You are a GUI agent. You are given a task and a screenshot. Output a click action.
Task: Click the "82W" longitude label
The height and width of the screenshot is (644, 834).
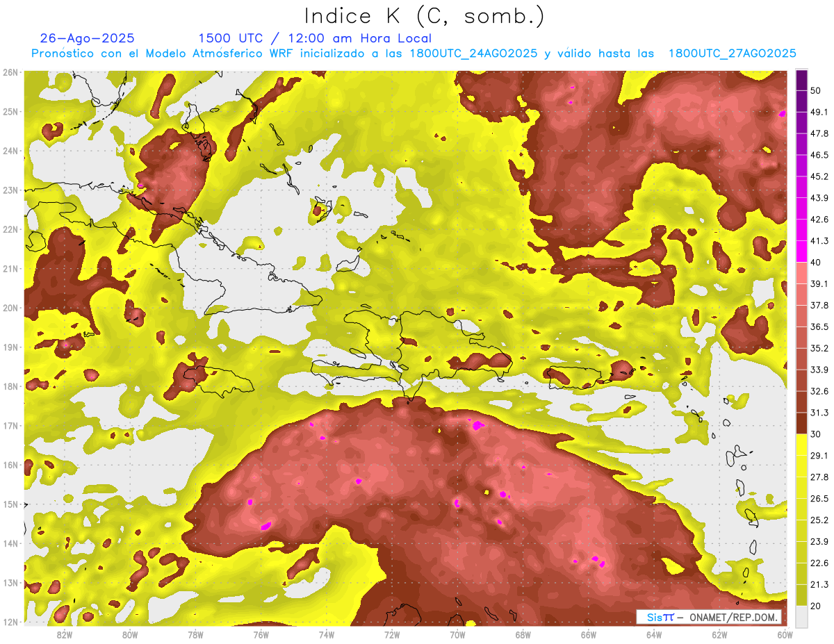pyautogui.click(x=64, y=635)
